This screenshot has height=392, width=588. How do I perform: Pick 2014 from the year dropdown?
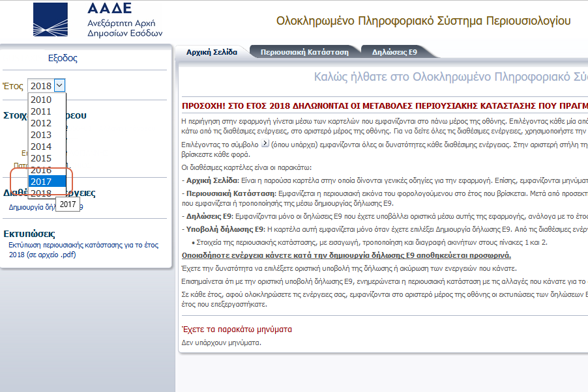41,147
